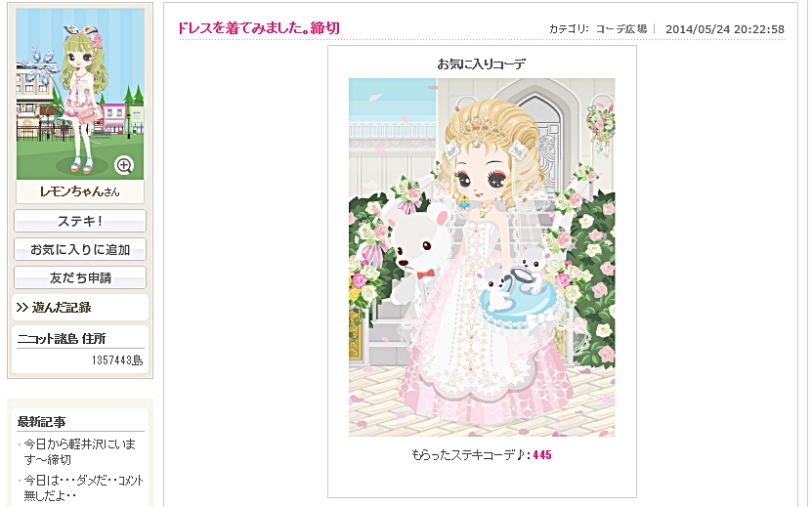Click the ニコット諸島 住所 heading
This screenshot has width=812, height=507.
coord(62,339)
